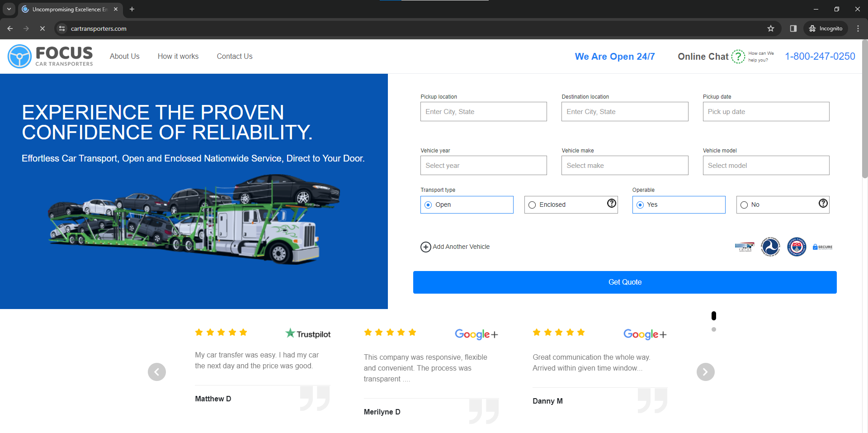Click the Secure SSL encryption icon
The image size is (868, 433).
coord(822,247)
